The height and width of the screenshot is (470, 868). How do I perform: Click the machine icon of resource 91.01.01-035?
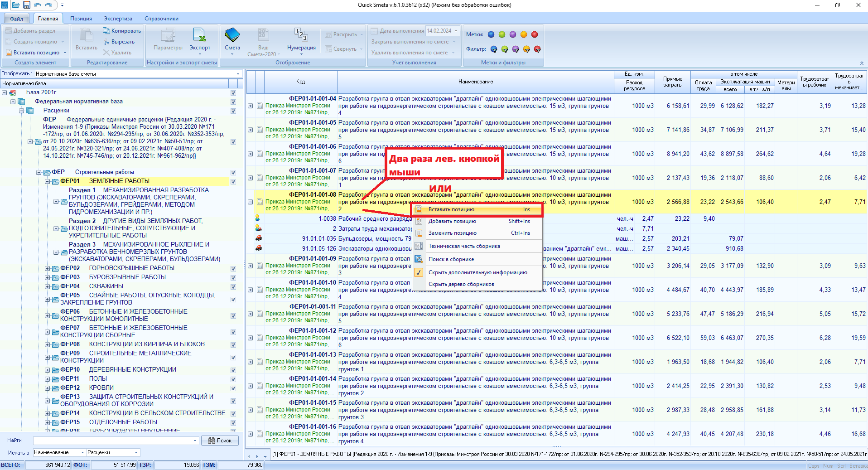pyautogui.click(x=258, y=238)
